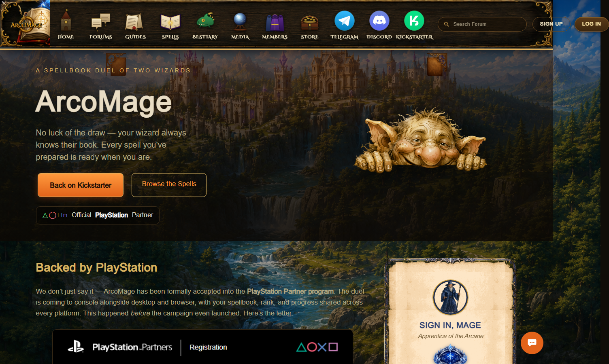Click the A Spellbook Duel of Two Wizards tagline

click(113, 70)
